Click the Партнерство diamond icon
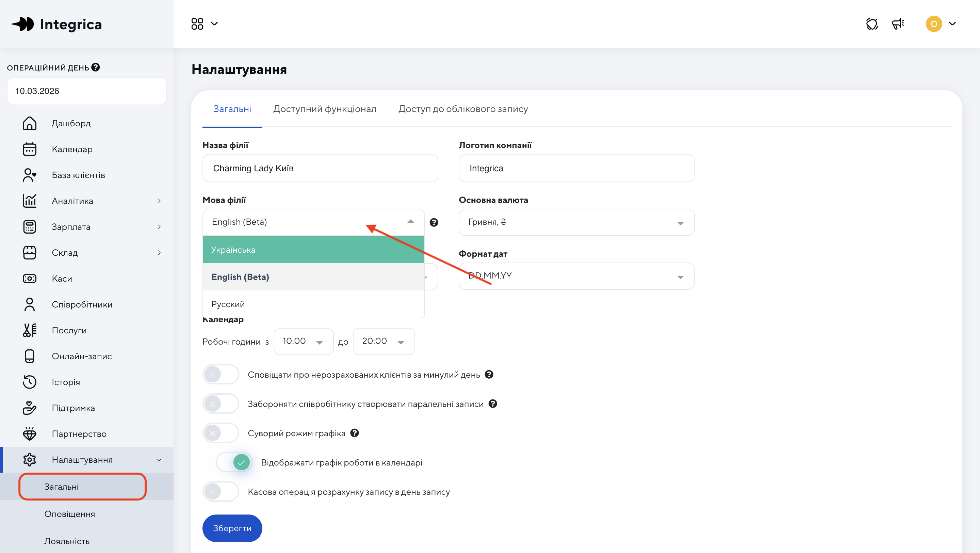This screenshot has width=980, height=553. point(29,434)
